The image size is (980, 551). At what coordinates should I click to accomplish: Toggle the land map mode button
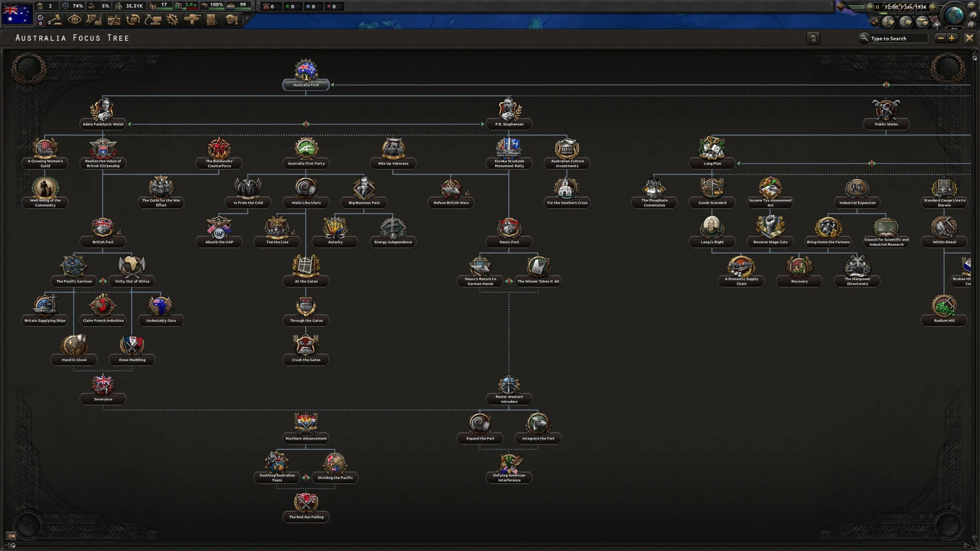[x=889, y=22]
